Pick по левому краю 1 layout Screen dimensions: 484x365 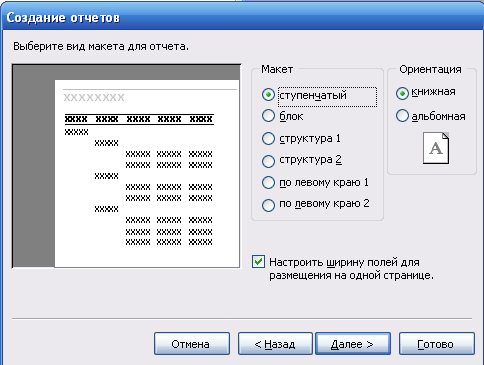[268, 183]
